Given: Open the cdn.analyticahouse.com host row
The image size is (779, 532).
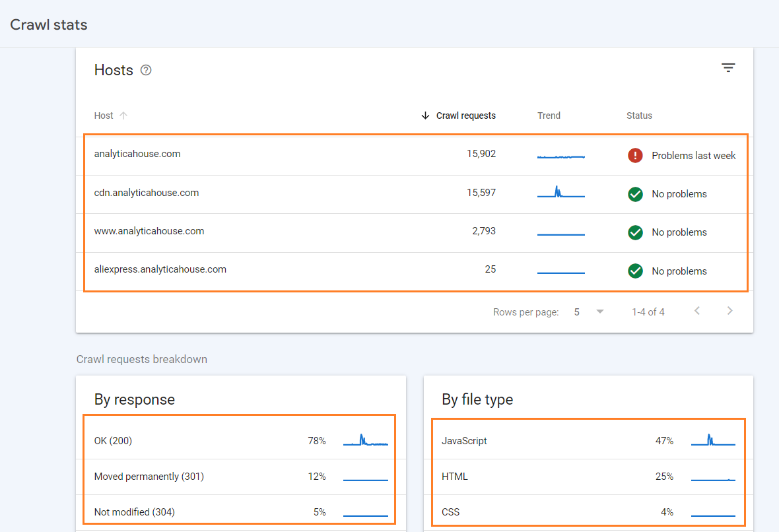Looking at the screenshot, I should click(x=415, y=194).
